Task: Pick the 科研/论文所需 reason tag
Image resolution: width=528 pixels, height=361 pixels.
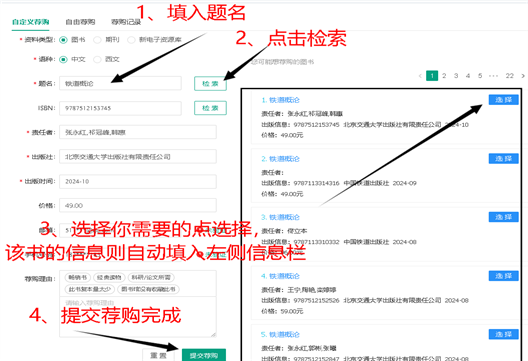Action: [151, 277]
